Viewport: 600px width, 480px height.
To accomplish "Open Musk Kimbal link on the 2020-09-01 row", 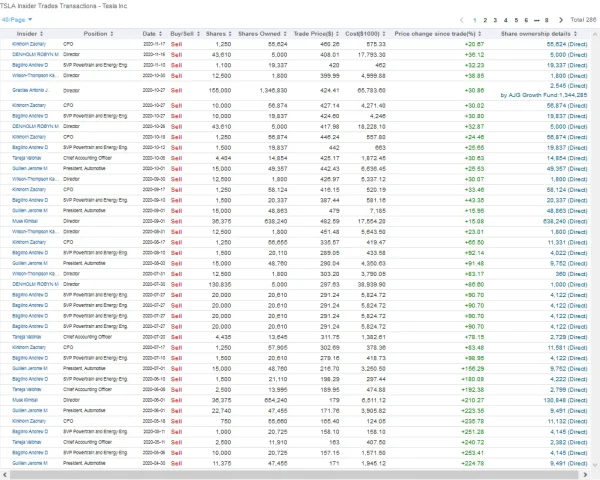I will click(25, 221).
